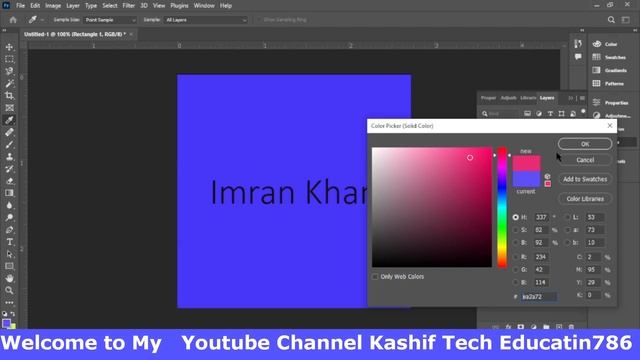This screenshot has width=640, height=360.
Task: Select the Eraser tool
Action: tap(9, 181)
